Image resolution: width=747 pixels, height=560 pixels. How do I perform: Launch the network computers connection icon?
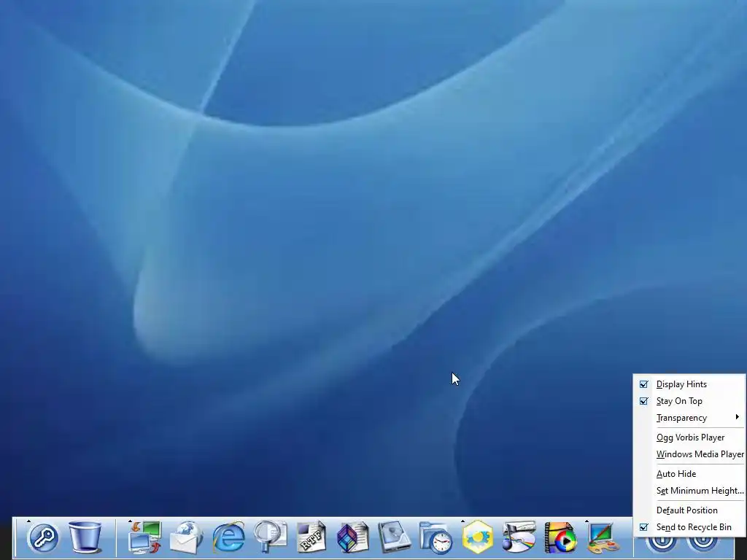click(x=145, y=537)
